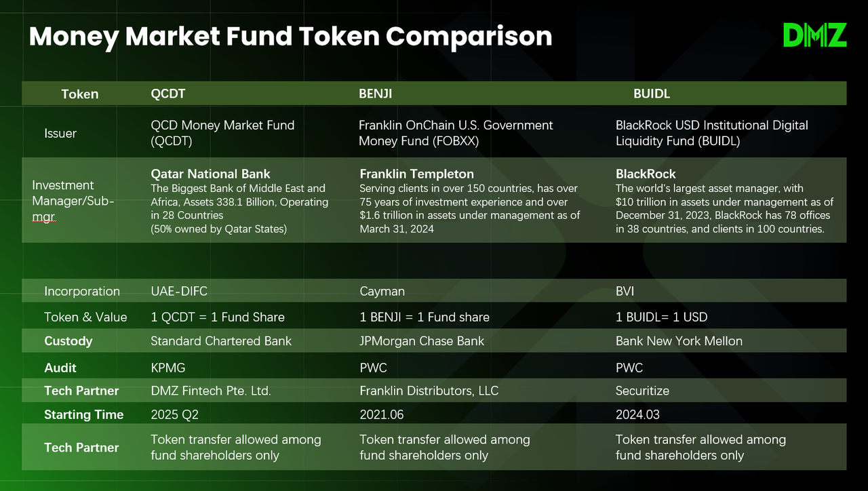Select the Token header cell
The height and width of the screenshot is (491, 868).
[x=80, y=94]
